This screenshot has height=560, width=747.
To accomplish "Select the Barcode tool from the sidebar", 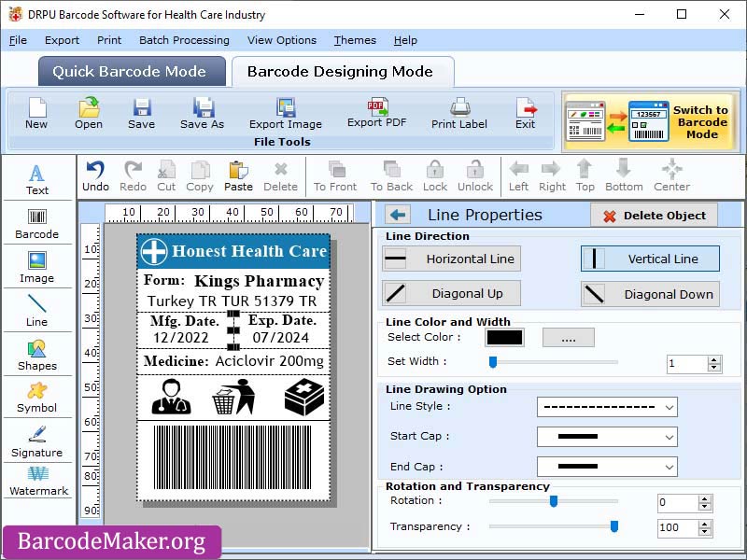I will coord(37,221).
